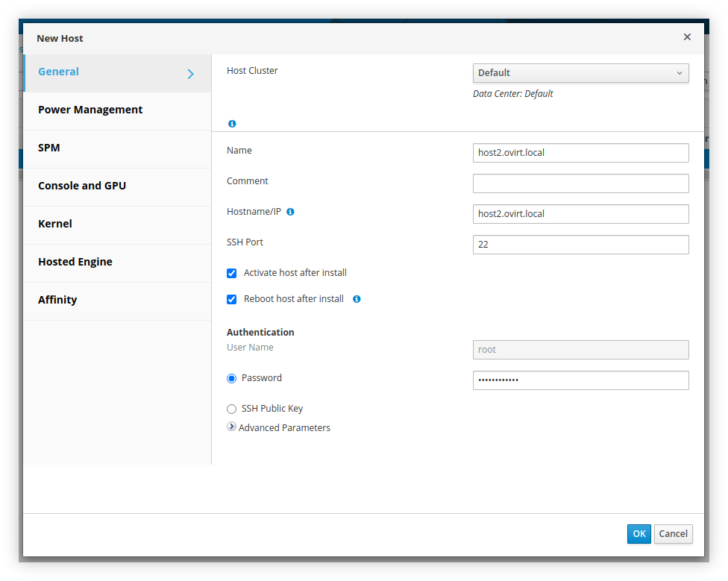This screenshot has height=581, width=728.
Task: Click the info icon below Host Cluster
Action: 232,124
